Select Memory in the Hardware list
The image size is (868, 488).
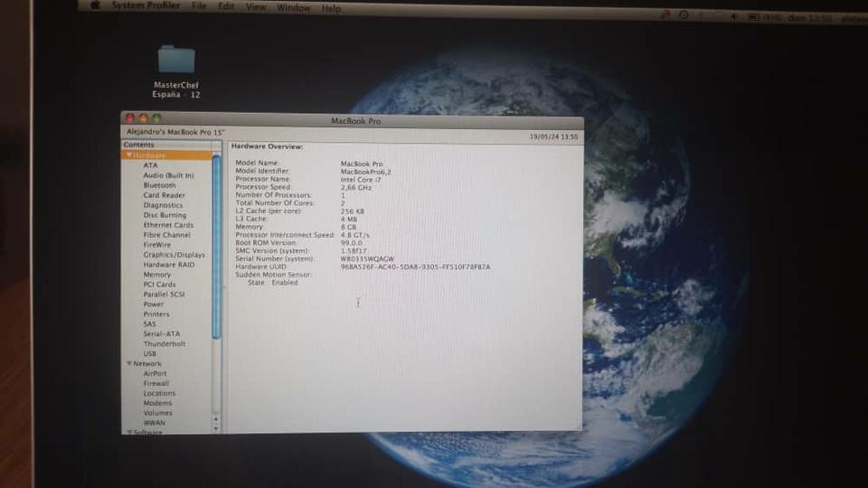pyautogui.click(x=156, y=275)
